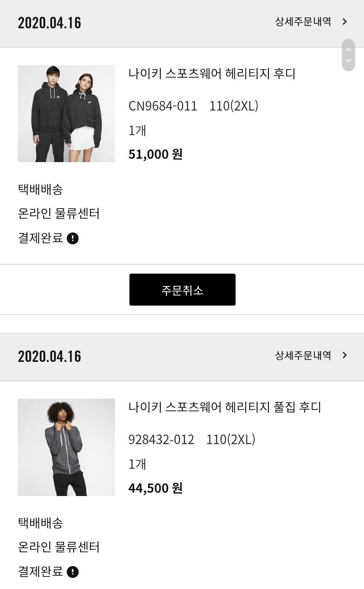The height and width of the screenshot is (589, 364).
Task: Open 상세주문내역 for the 51,000 원 order
Action: (x=303, y=22)
